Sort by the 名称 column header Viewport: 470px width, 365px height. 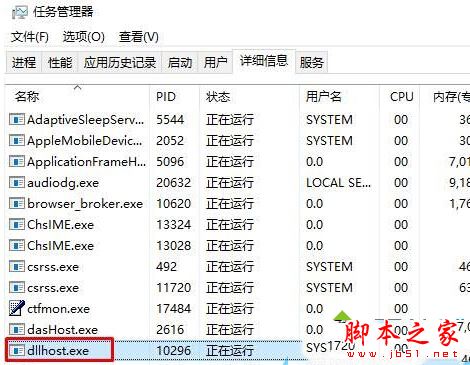pos(77,96)
